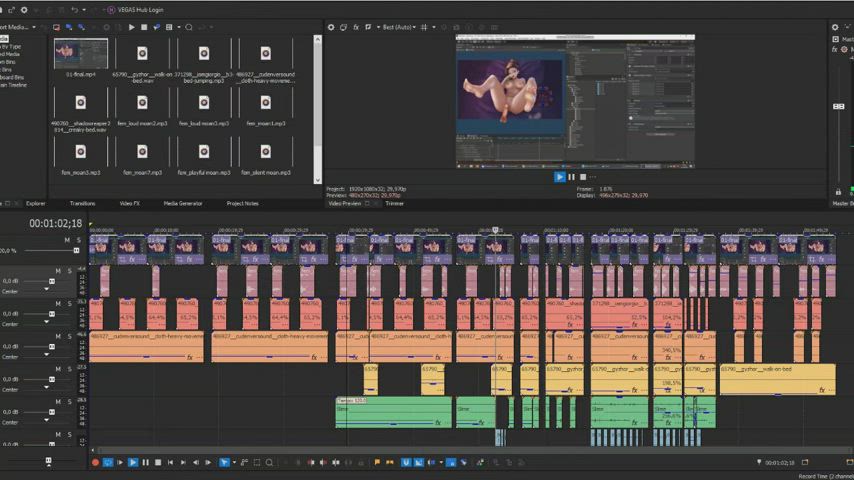Open Center pan dropdown on red clips track

click(x=46, y=322)
